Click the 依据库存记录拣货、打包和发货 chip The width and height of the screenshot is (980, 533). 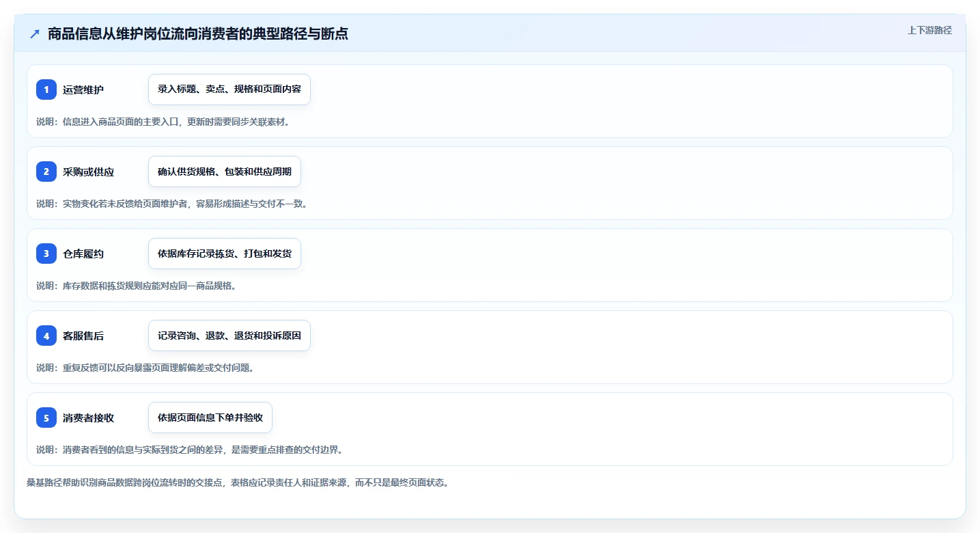click(x=225, y=254)
